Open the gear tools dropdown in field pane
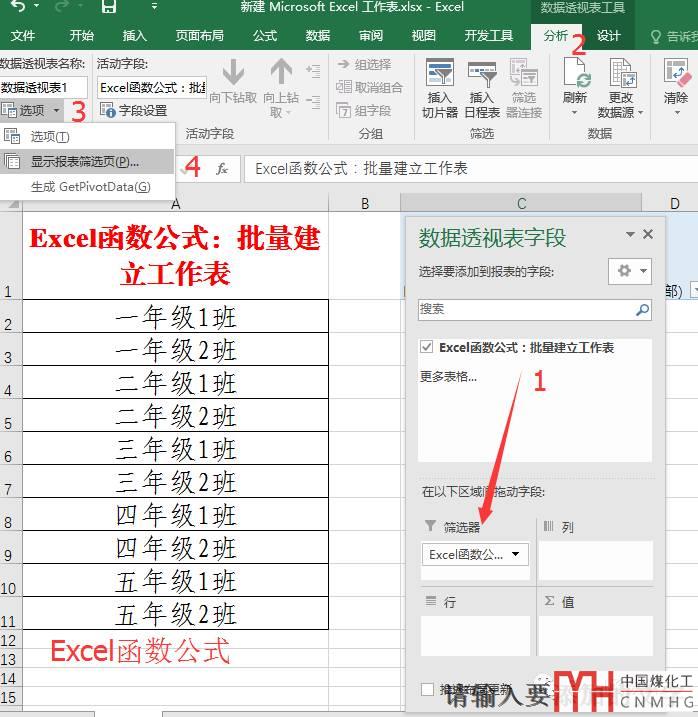698x717 pixels. click(x=630, y=271)
